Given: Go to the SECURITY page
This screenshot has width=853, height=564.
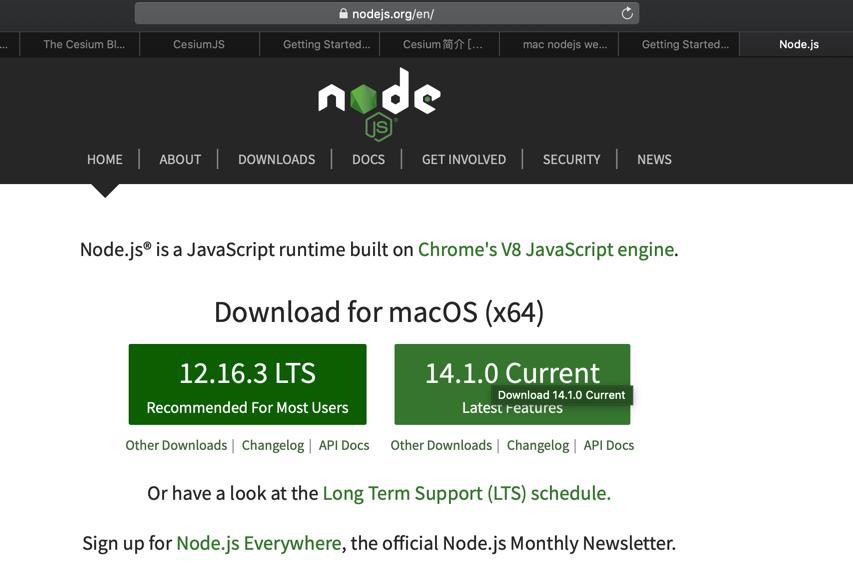Looking at the screenshot, I should 571,159.
